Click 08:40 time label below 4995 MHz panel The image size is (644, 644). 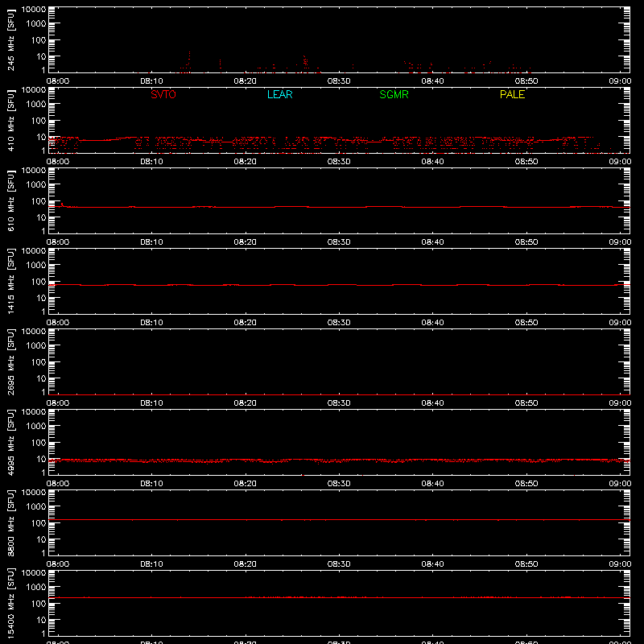(432, 484)
